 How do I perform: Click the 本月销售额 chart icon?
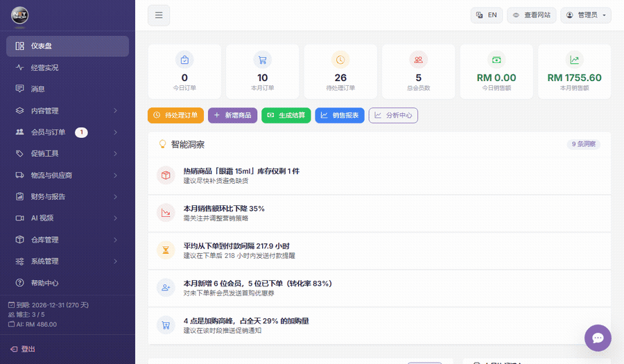575,60
